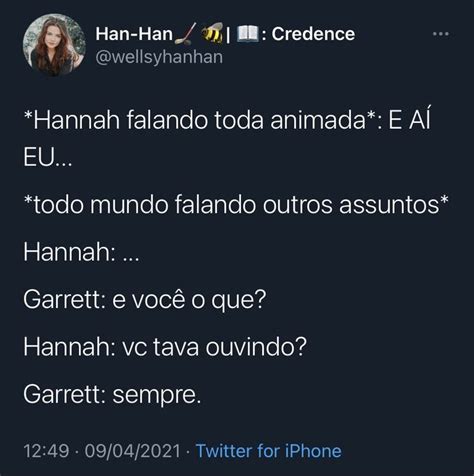Visit the @wellsyhanhan handle
Screen dimensions: 474x476
pos(159,57)
